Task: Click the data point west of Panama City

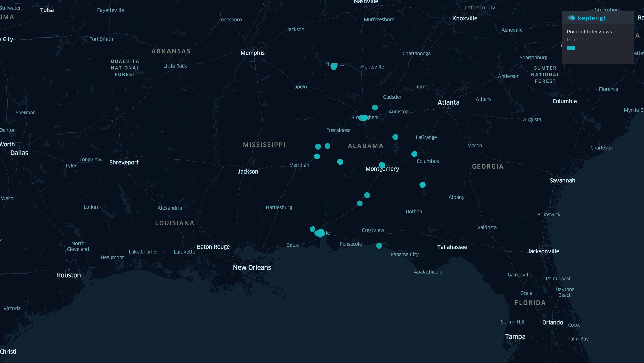Action: (379, 246)
